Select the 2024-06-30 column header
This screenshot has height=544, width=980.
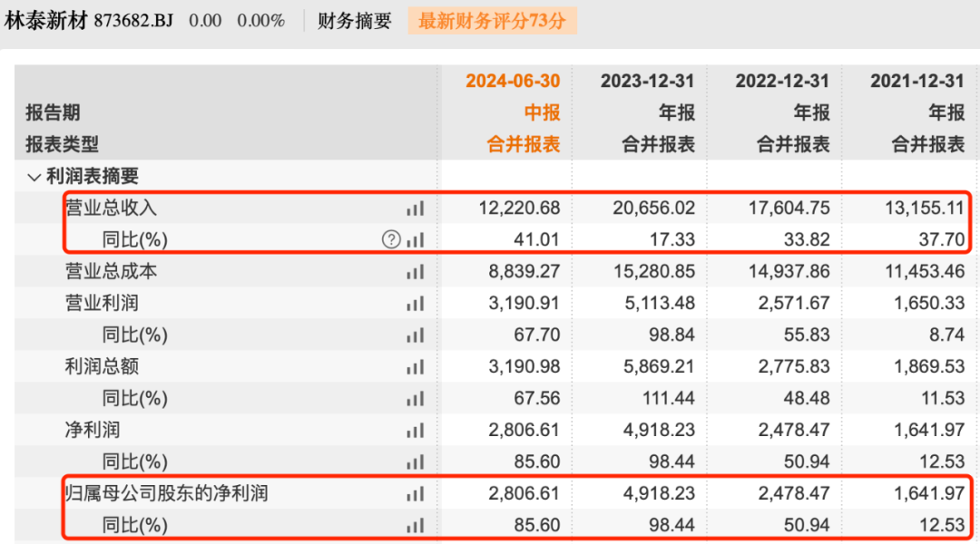point(513,82)
